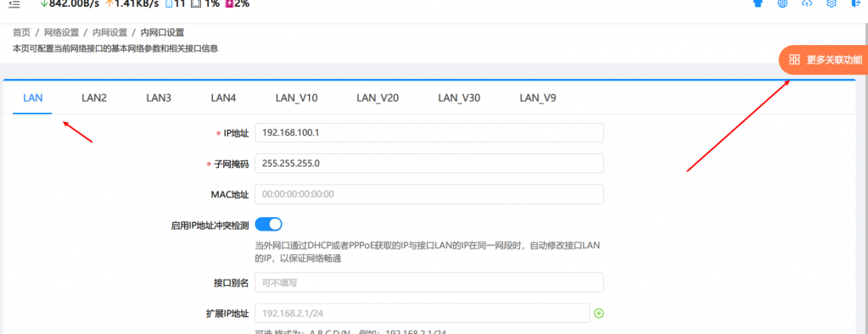Open the LAN_V9 tab
Viewport: 868px width, 334px height.
pyautogui.click(x=538, y=97)
